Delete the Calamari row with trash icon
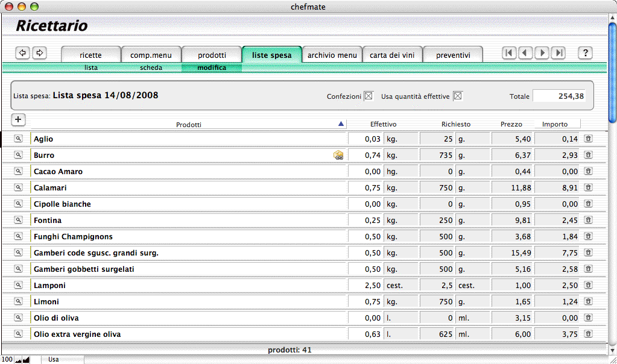617x364 pixels. click(588, 187)
